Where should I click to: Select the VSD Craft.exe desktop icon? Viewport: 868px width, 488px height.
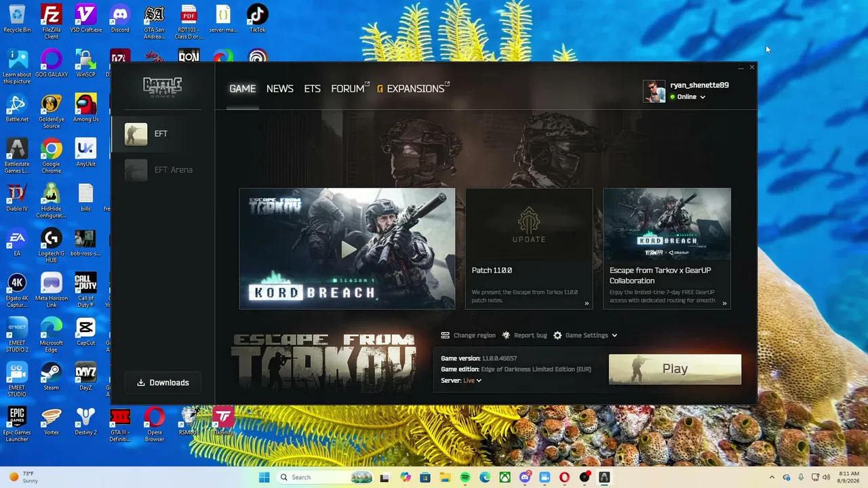(85, 18)
